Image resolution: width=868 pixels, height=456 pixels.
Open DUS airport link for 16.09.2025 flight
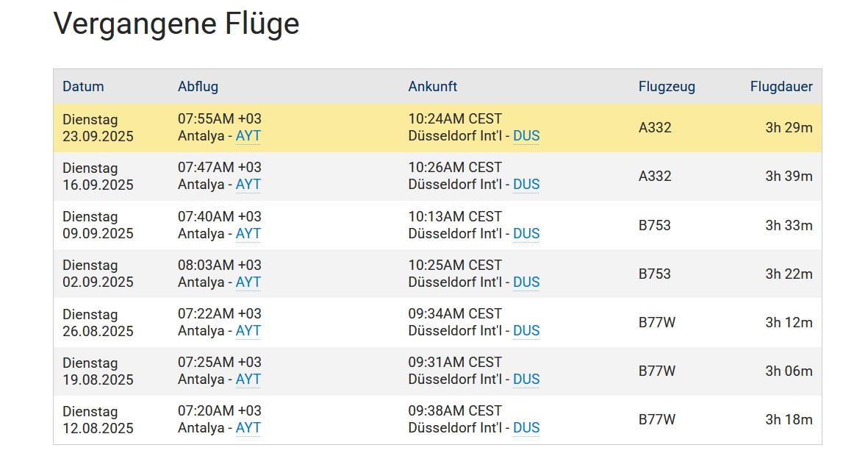(x=526, y=185)
